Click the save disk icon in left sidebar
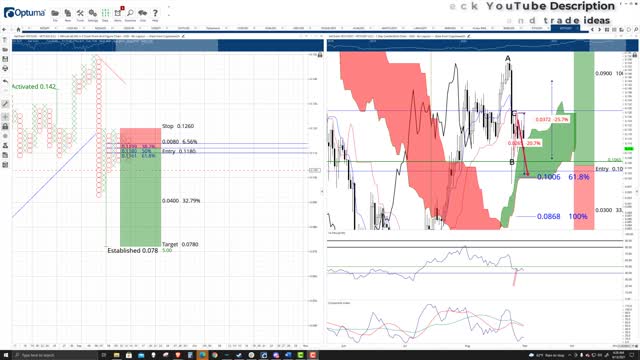Viewport: 640px width, 360px height. tap(5, 59)
